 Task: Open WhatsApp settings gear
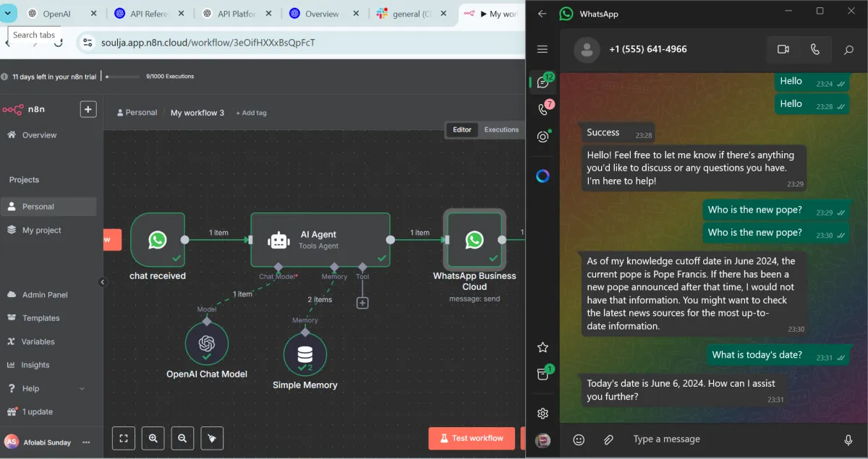542,413
